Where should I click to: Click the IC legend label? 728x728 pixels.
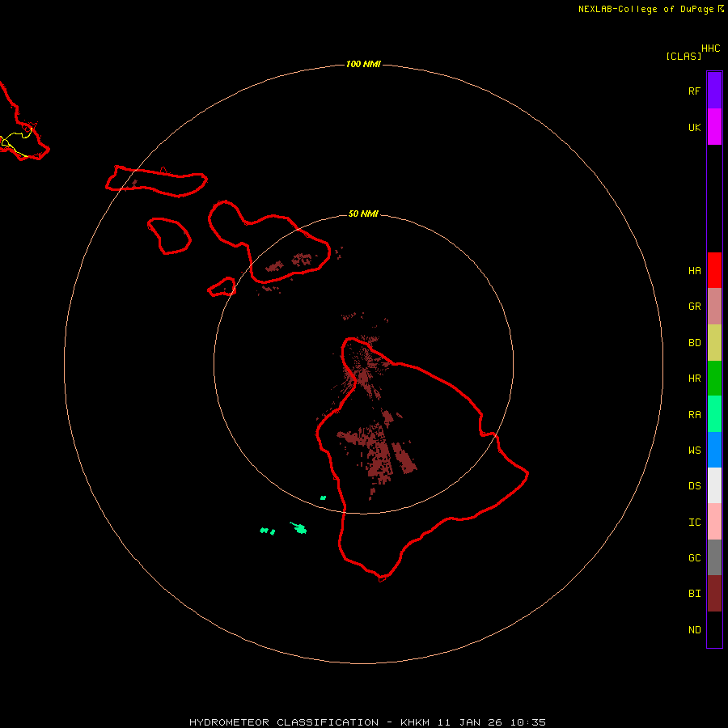pyautogui.click(x=695, y=523)
